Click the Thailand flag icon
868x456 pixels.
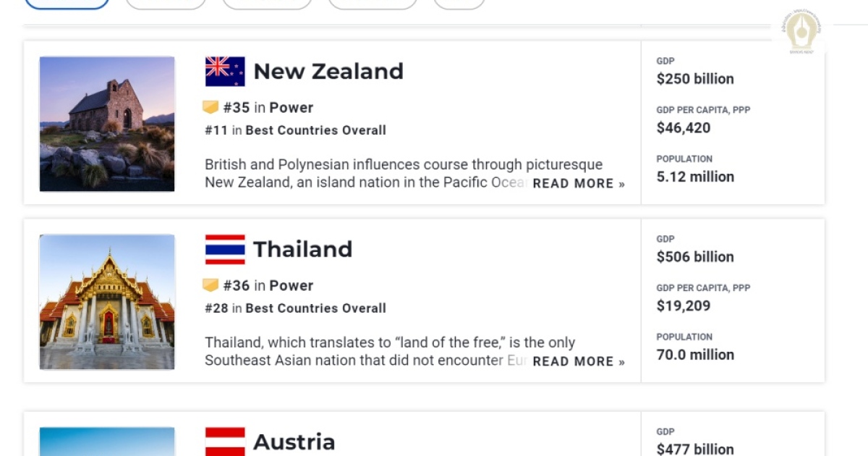[x=225, y=250]
